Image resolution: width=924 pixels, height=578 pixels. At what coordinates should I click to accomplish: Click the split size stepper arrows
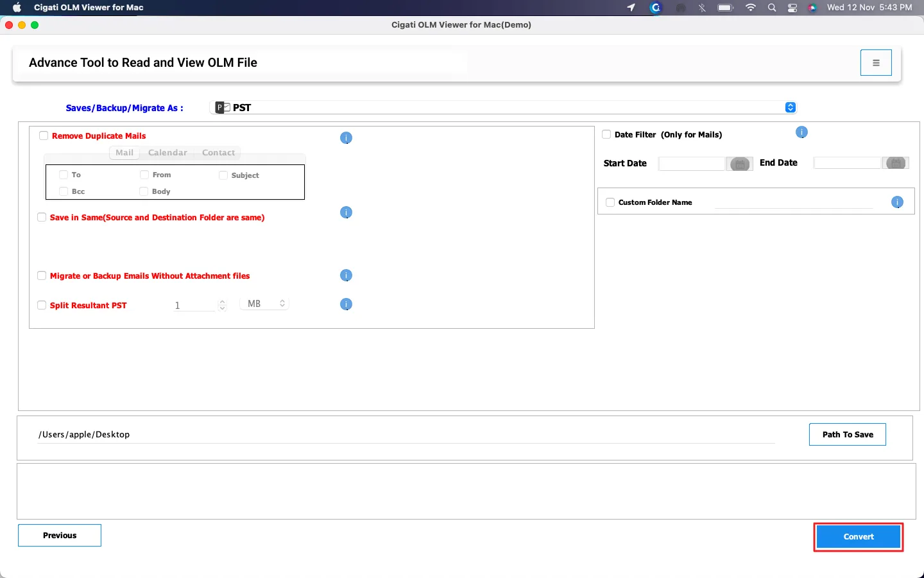click(222, 305)
